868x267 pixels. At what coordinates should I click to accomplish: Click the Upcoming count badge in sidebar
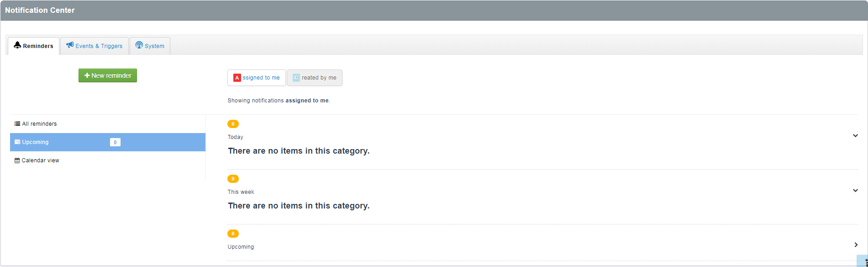point(115,142)
